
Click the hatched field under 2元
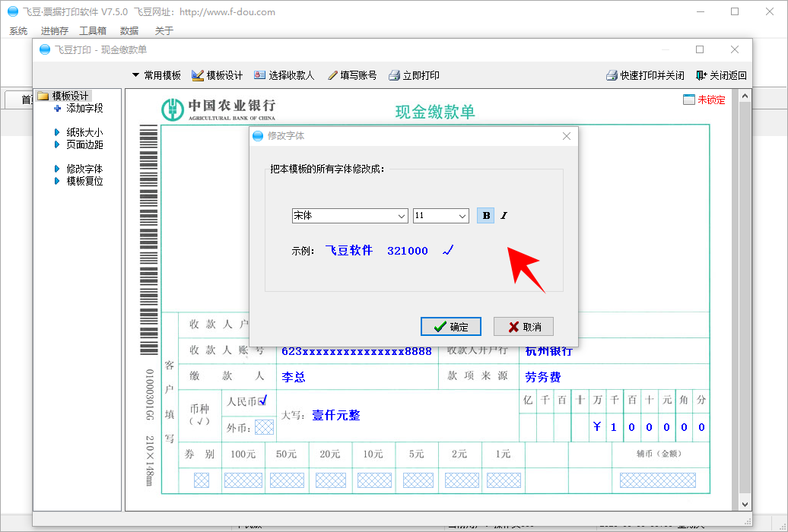(462, 480)
